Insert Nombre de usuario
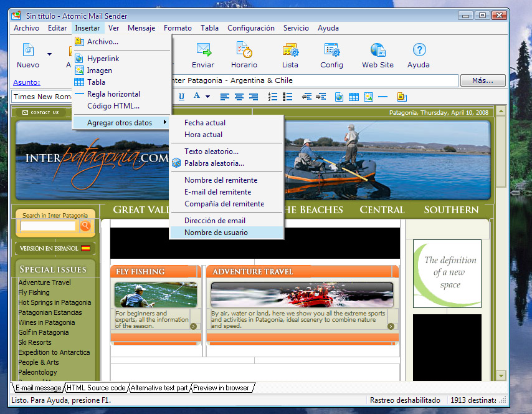Screen dimensions: 532x414 click(226, 233)
